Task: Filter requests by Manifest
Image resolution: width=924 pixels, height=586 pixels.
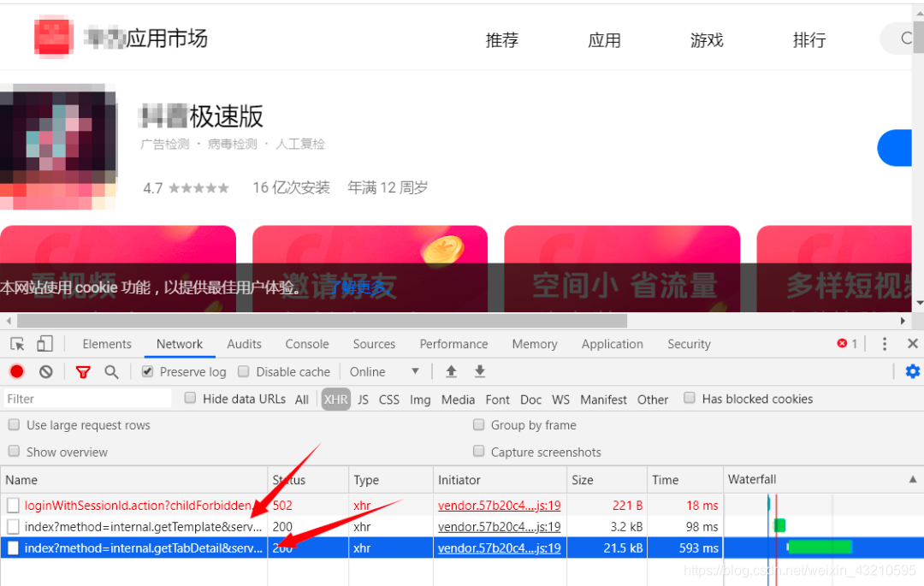Action: (603, 400)
